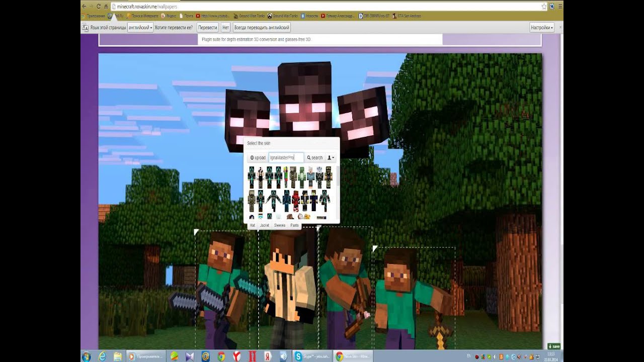Open the Chrome menu hamburger icon

559,7
